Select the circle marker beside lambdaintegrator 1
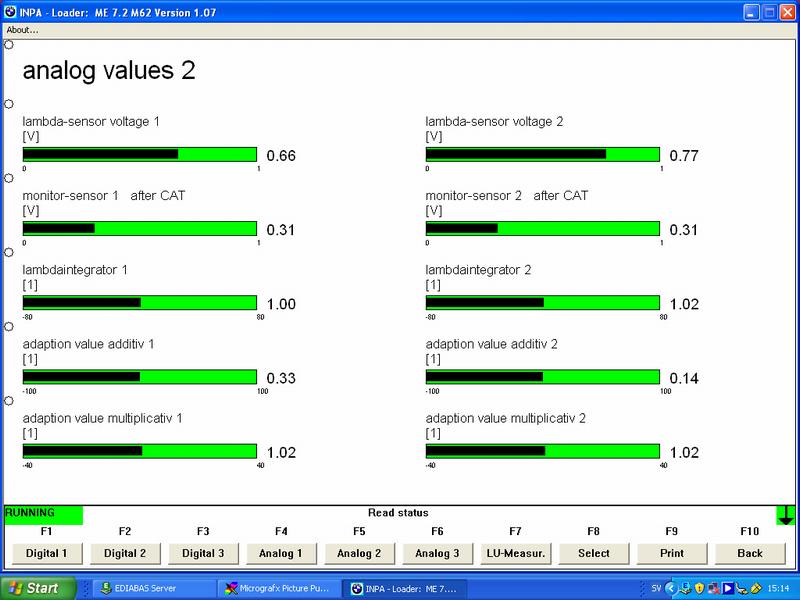 tap(9, 252)
